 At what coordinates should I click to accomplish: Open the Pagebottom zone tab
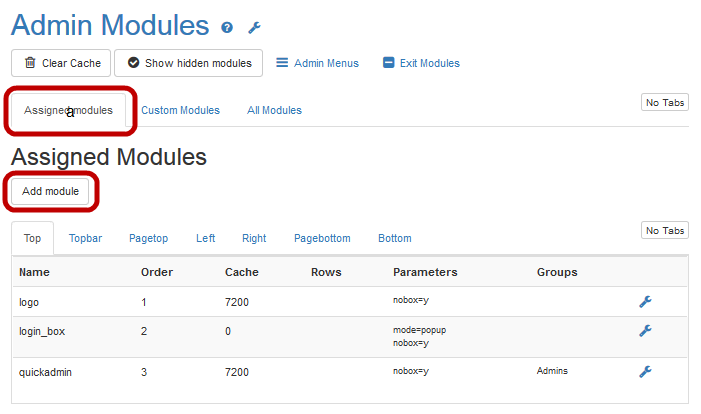[x=322, y=238]
